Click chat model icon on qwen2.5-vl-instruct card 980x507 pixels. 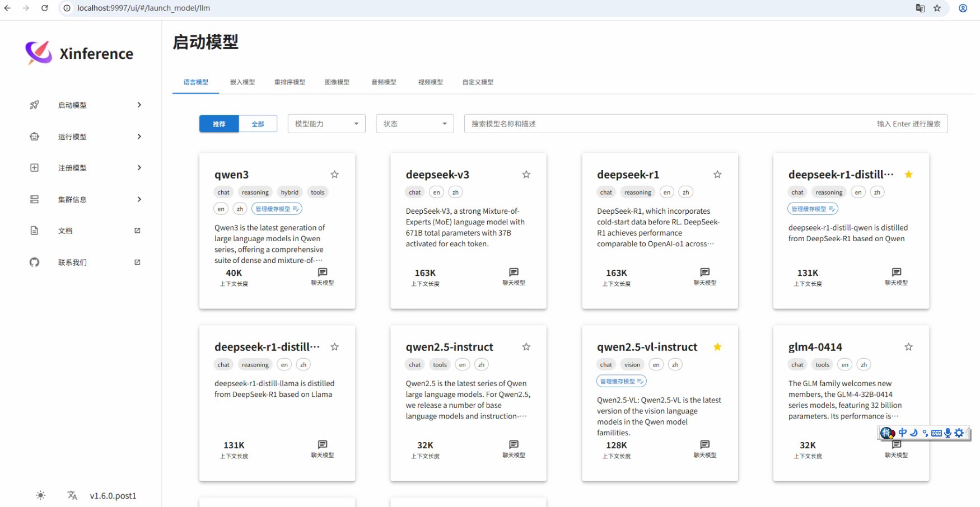click(705, 444)
